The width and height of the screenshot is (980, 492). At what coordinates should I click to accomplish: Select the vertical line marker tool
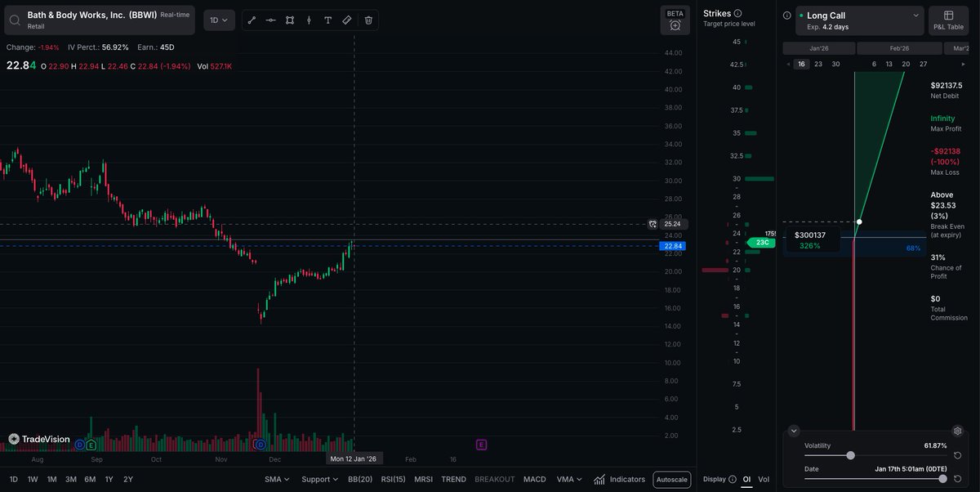click(309, 20)
